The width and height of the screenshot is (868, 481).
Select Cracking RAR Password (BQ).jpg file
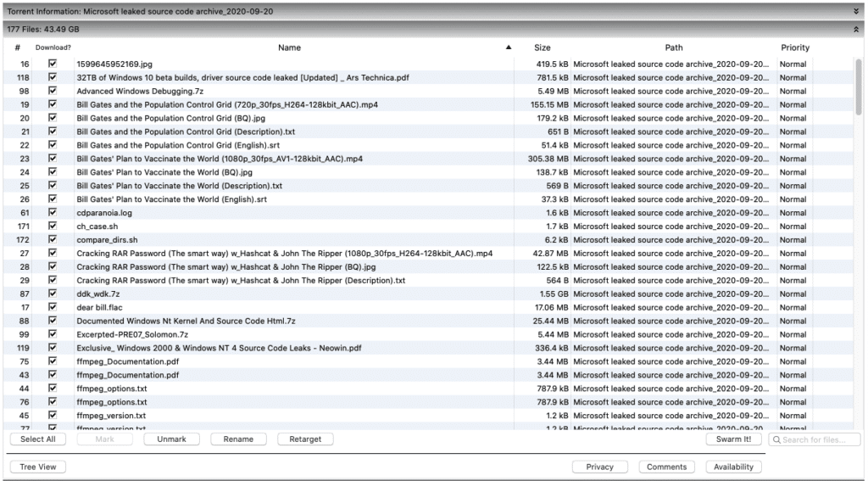coord(226,266)
